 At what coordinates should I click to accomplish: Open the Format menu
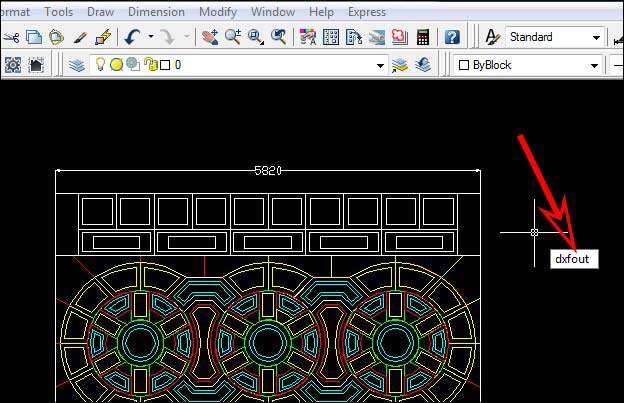pyautogui.click(x=15, y=12)
